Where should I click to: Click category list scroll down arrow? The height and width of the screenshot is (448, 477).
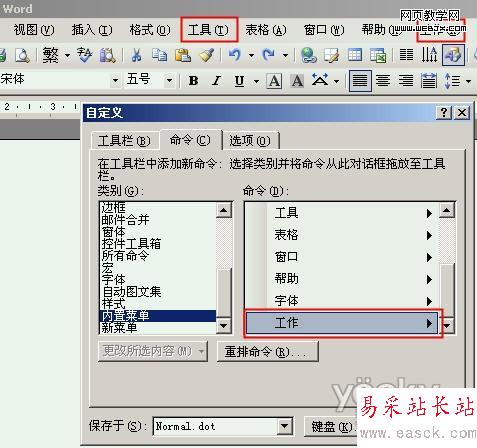[x=224, y=325]
